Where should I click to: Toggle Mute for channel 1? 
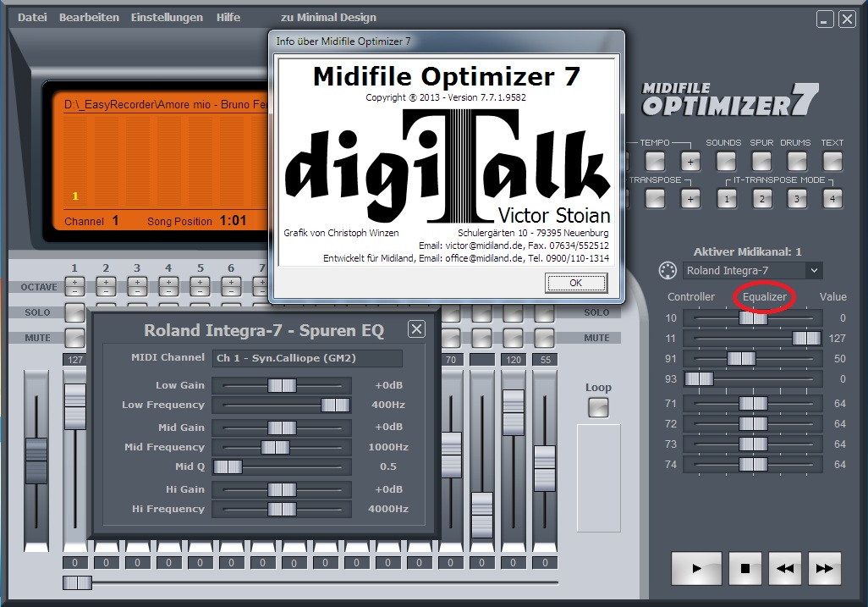tap(74, 338)
